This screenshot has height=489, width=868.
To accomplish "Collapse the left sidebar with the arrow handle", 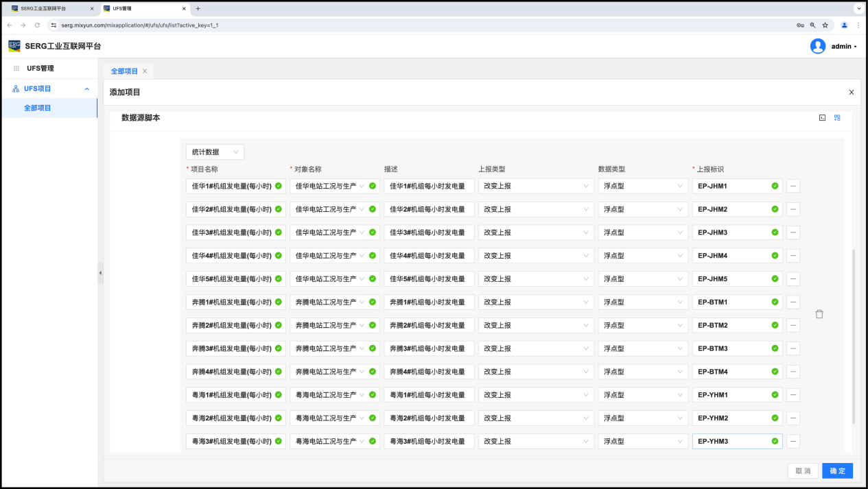I will coord(100,272).
